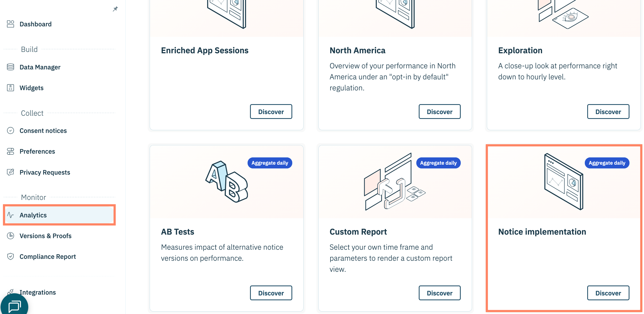
Task: Discover the Enriched App Sessions report
Action: pos(271,112)
